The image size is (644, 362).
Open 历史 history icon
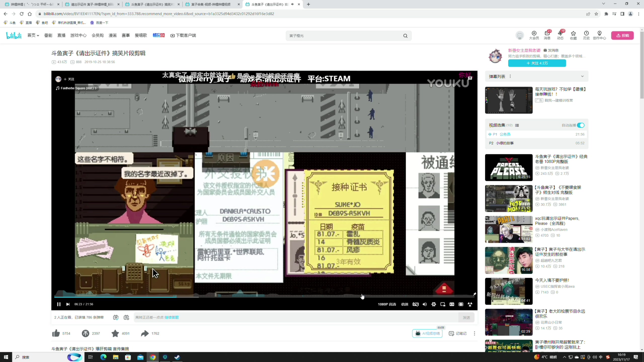coord(586,35)
